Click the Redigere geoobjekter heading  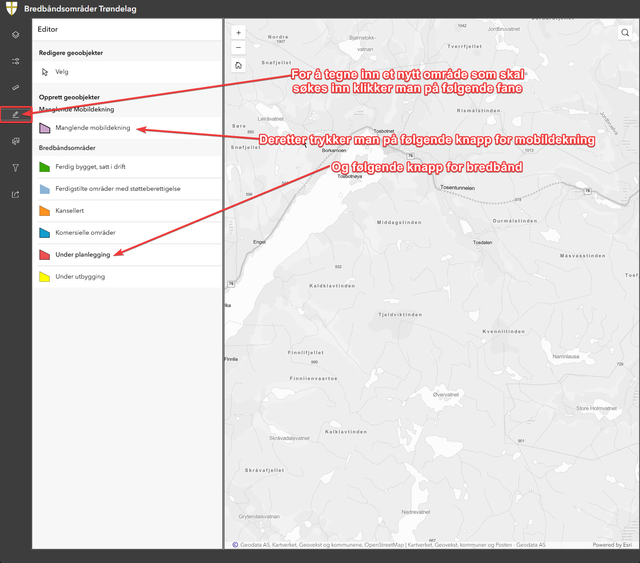click(x=71, y=53)
